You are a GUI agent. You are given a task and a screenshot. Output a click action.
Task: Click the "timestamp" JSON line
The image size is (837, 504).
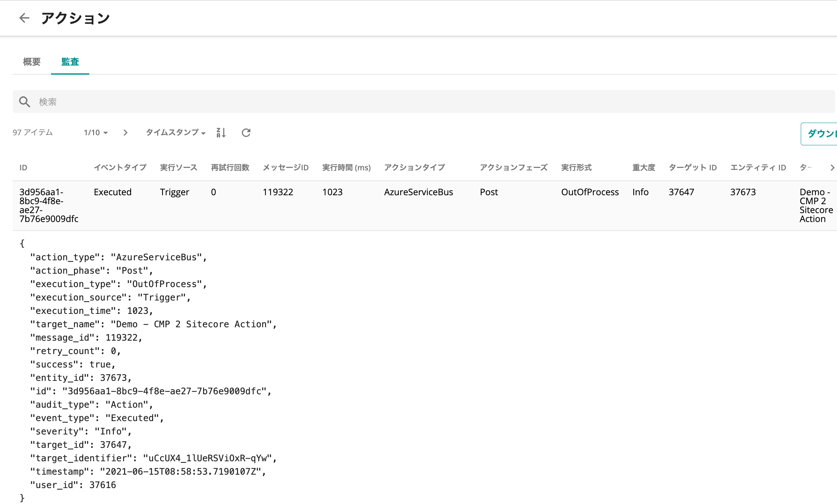point(148,472)
